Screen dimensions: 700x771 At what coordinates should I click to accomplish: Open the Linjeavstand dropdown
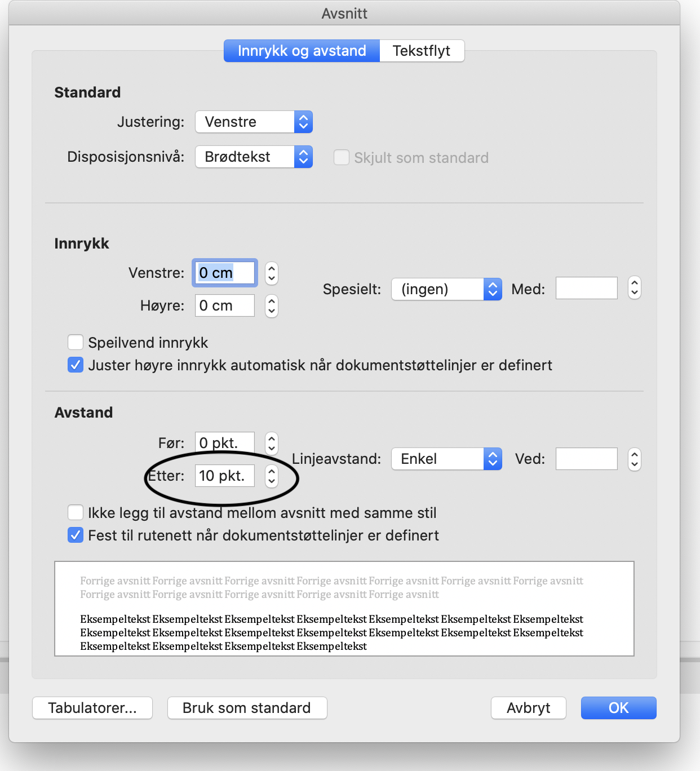pos(446,458)
